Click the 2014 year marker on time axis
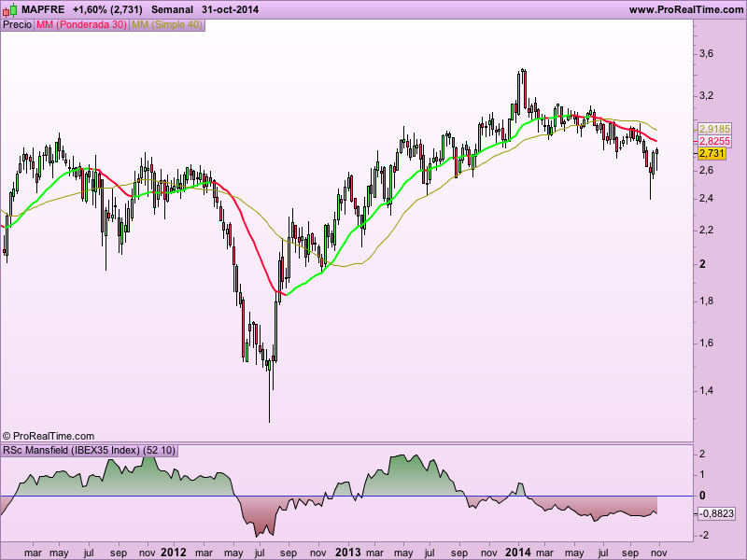The image size is (747, 560). tap(518, 553)
